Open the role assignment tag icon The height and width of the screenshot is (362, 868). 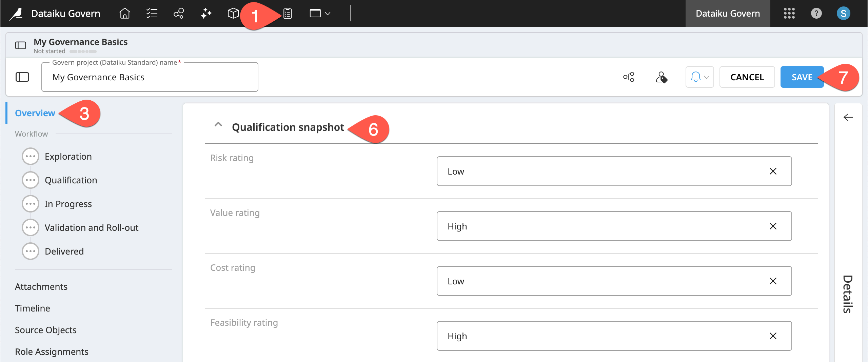point(662,78)
